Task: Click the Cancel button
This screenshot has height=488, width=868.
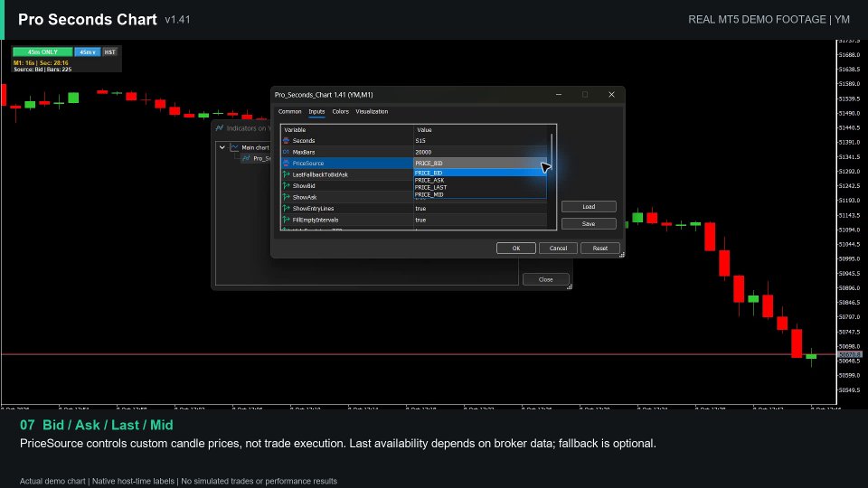Action: point(558,249)
